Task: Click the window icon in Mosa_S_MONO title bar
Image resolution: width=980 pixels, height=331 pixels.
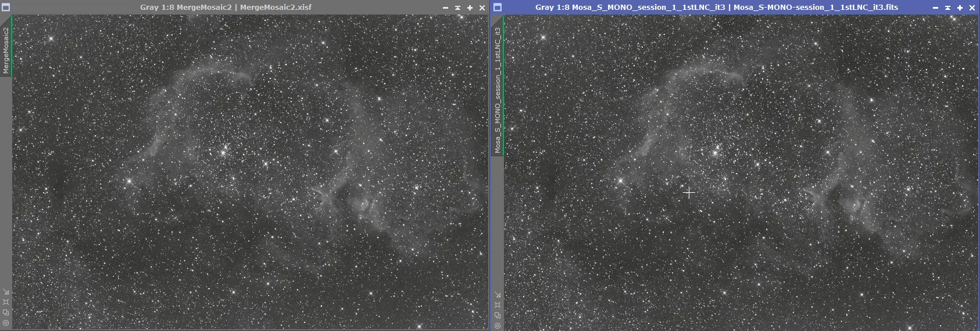Action: point(498,8)
